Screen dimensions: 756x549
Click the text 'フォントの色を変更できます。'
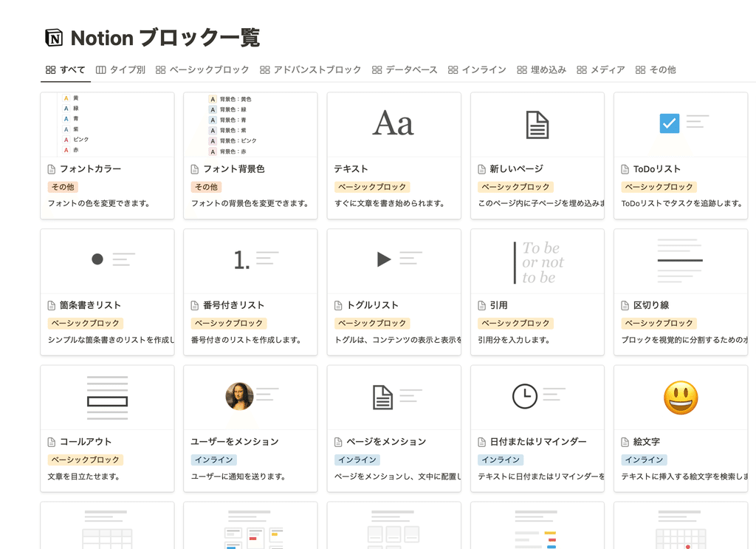click(99, 204)
